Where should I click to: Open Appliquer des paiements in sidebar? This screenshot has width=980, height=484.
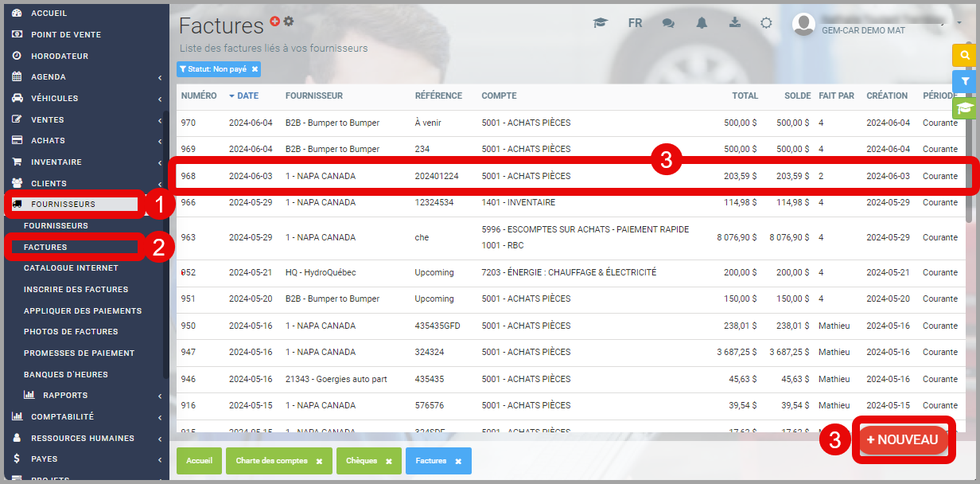tap(83, 310)
